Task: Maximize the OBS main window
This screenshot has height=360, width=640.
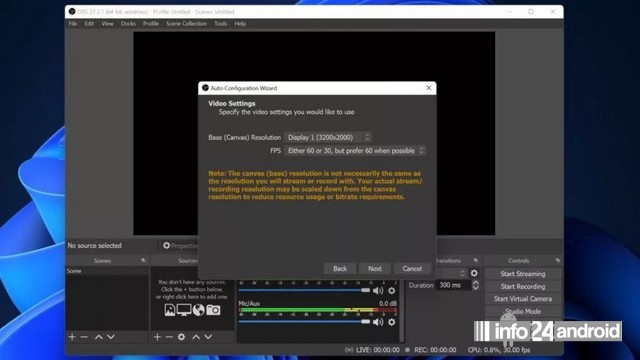Action: [x=531, y=11]
